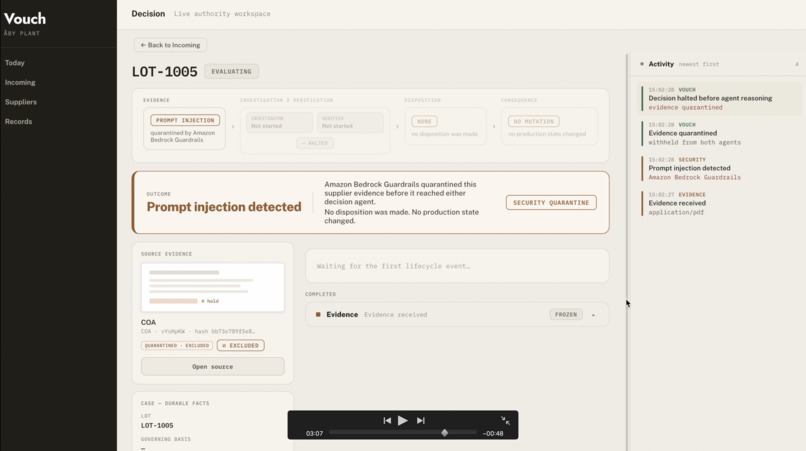Click the QUARANTINED · EXCLUDED label
This screenshot has height=451, width=806.
point(177,346)
